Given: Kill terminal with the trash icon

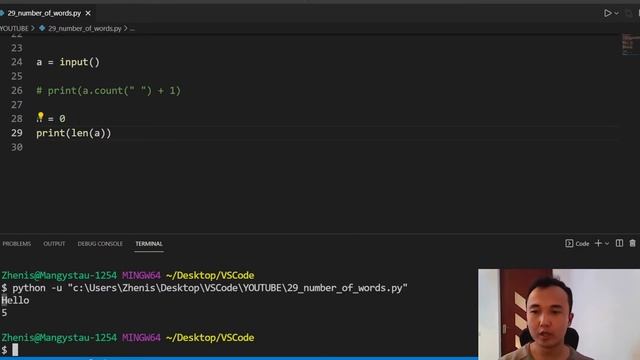Looking at the screenshot, I should coord(632,243).
